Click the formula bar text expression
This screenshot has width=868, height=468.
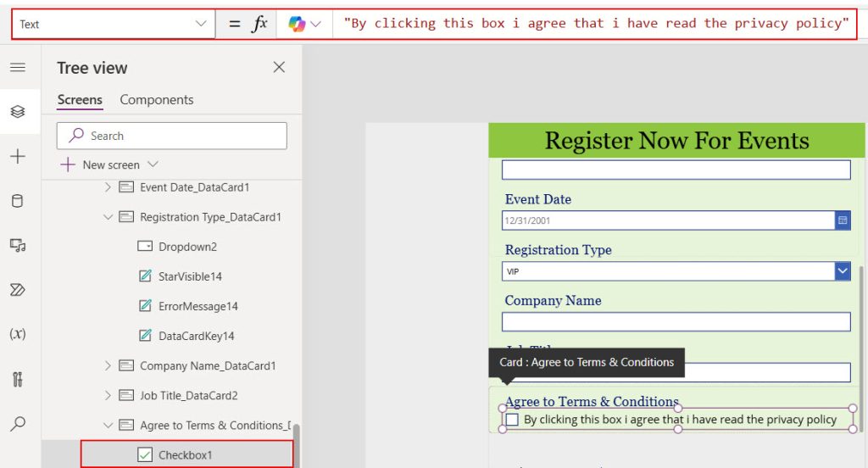point(596,23)
